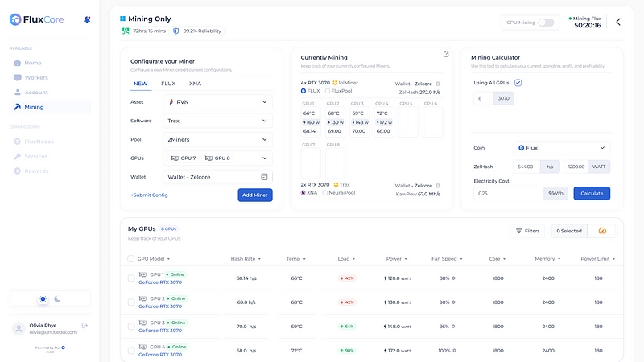Sort by the Hash Rate column arrow

[x=259, y=259]
